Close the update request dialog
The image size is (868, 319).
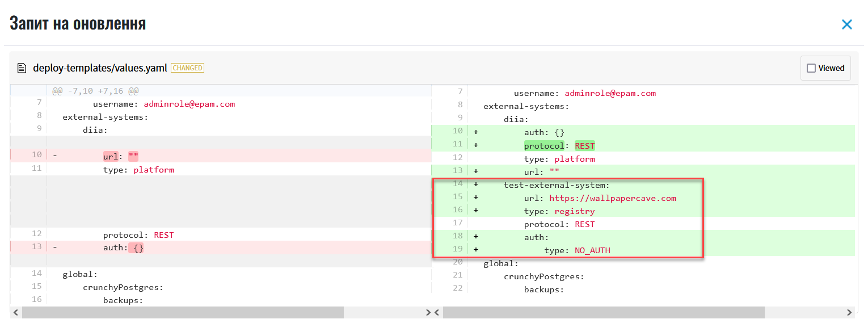coord(846,24)
